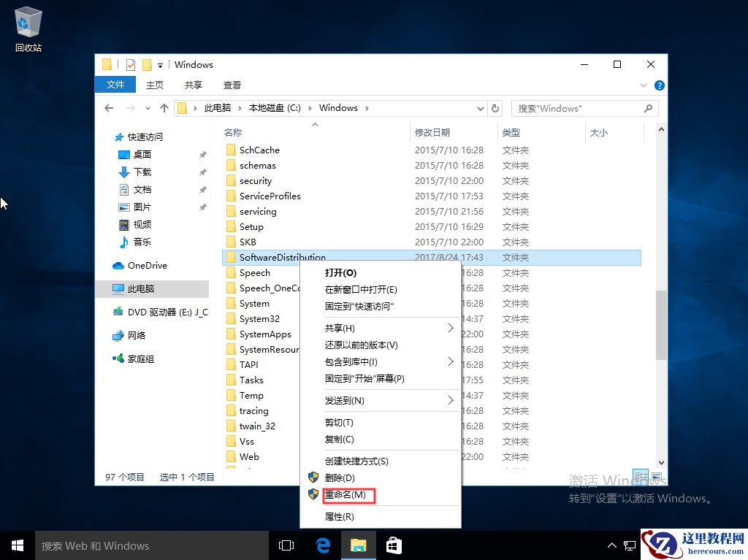Open Task View on the taskbar
Viewport: 748px width, 560px height.
pos(286,545)
